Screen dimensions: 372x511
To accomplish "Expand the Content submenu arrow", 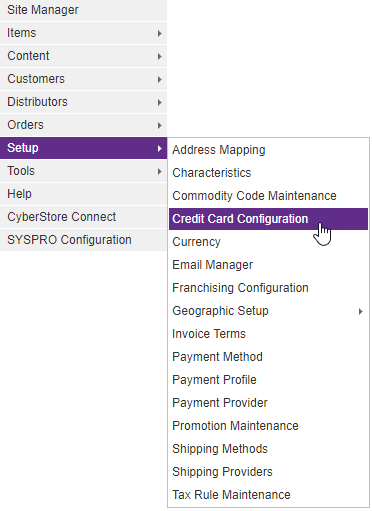I will pos(160,56).
